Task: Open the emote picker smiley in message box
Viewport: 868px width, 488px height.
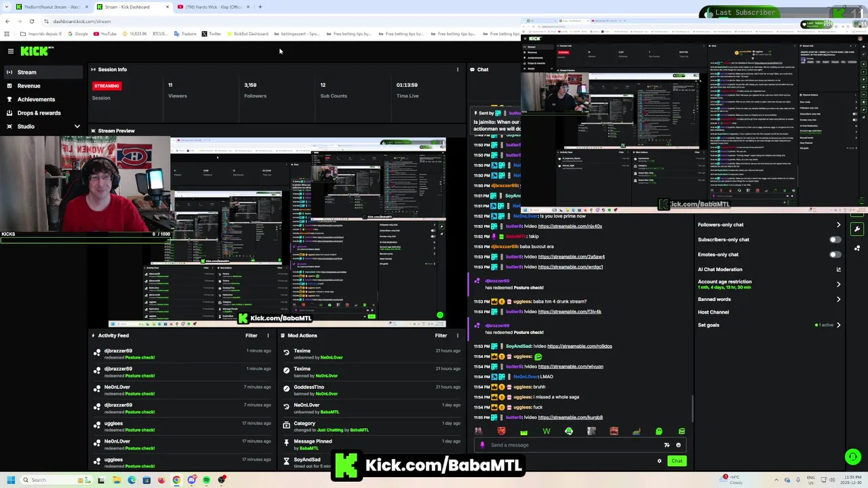Action: 678,445
